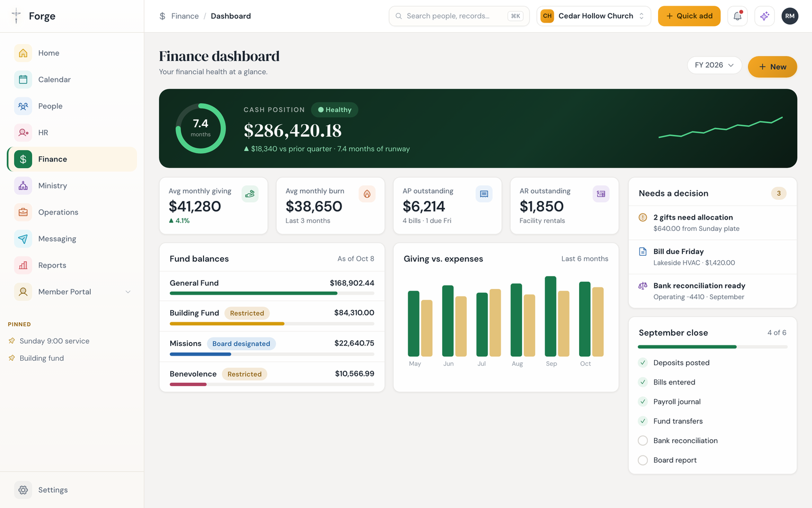Screen dimensions: 812x508
Task: Click the General Fund balance bar
Action: click(272, 293)
